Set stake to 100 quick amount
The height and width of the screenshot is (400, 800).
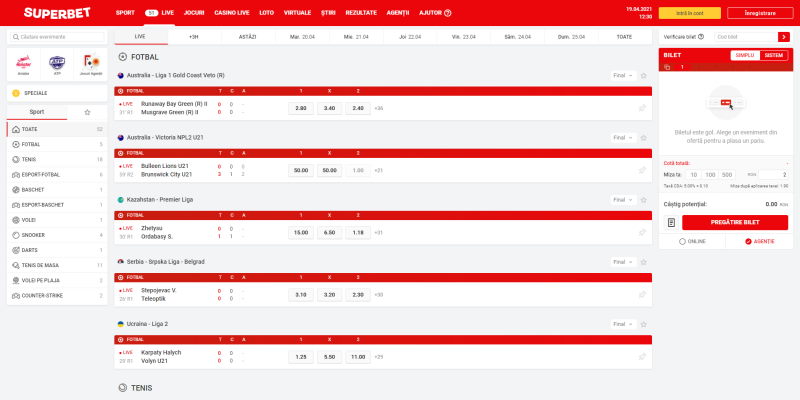click(710, 174)
